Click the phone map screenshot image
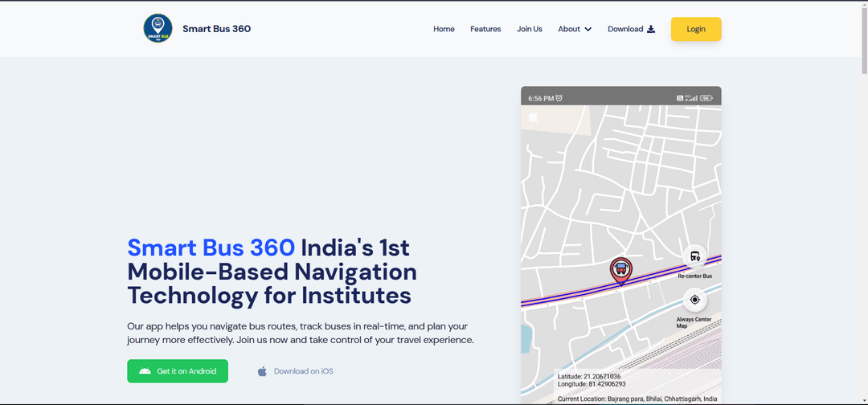This screenshot has width=868, height=405. (x=621, y=245)
